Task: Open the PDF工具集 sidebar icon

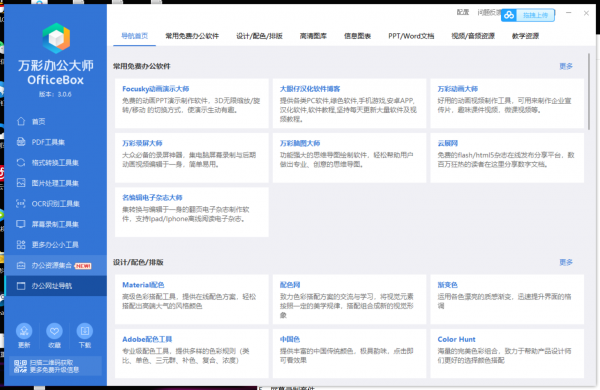Action: [x=21, y=142]
